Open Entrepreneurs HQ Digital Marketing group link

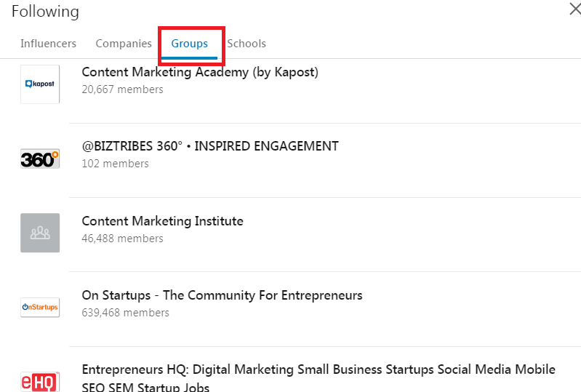point(318,378)
